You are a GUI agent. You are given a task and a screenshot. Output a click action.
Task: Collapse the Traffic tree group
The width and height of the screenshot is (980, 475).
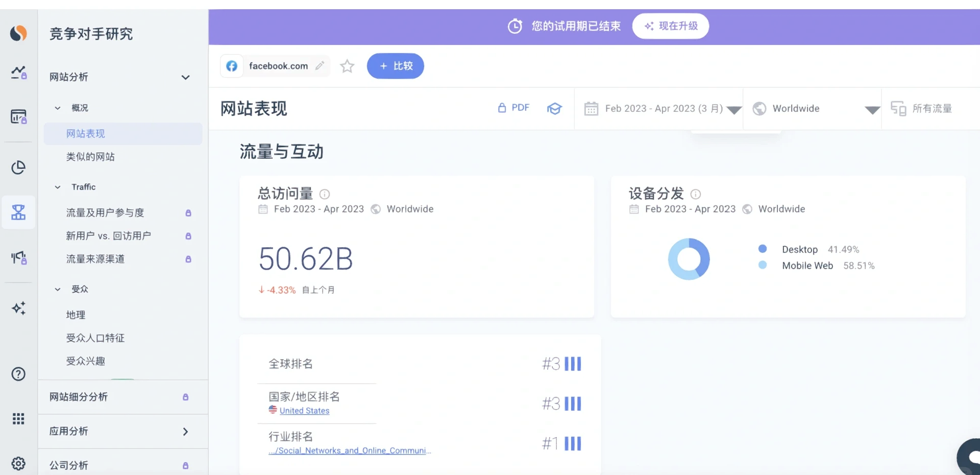click(58, 187)
